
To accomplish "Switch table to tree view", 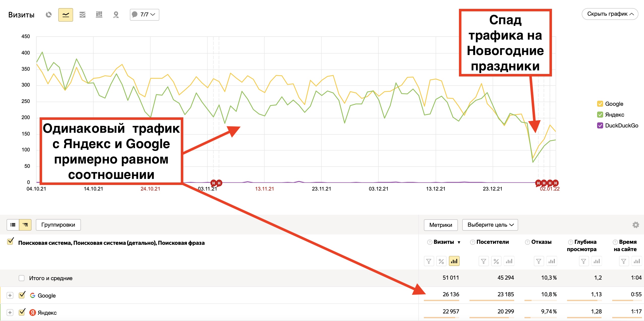I will click(x=25, y=225).
